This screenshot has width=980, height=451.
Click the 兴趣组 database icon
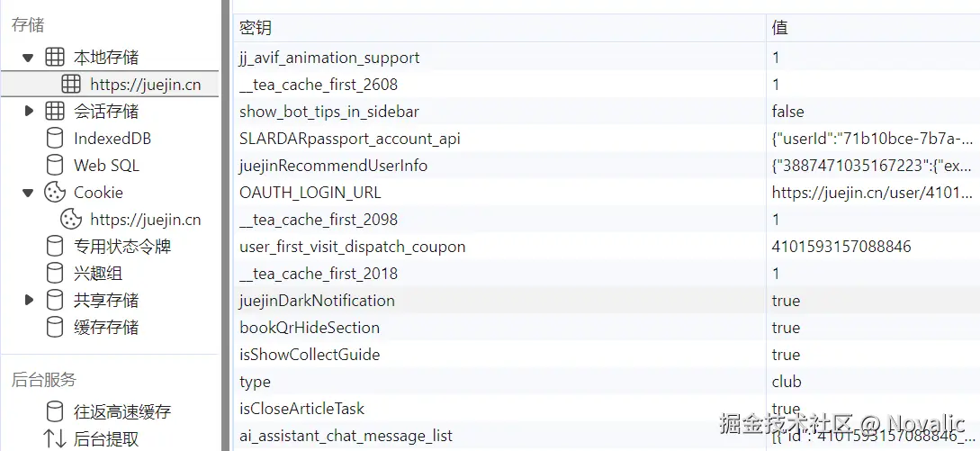[x=55, y=274]
